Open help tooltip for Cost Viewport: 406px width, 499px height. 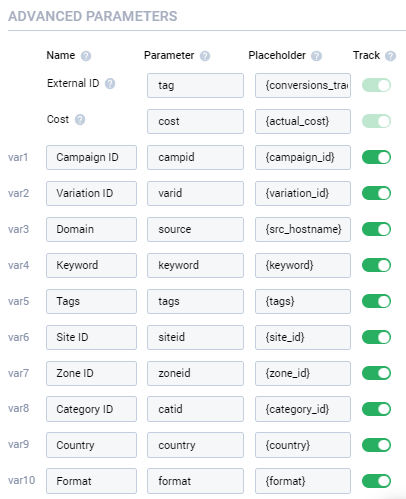80,119
